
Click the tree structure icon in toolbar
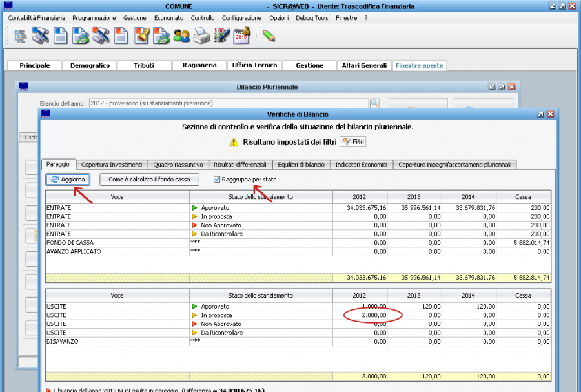20,36
